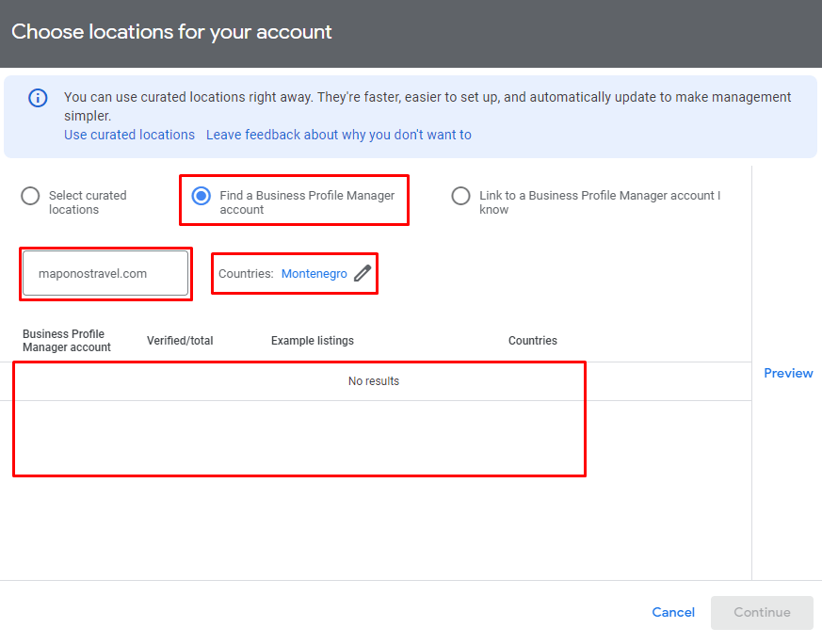Viewport: 822px width, 644px height.
Task: Open the Preview link
Action: (788, 373)
